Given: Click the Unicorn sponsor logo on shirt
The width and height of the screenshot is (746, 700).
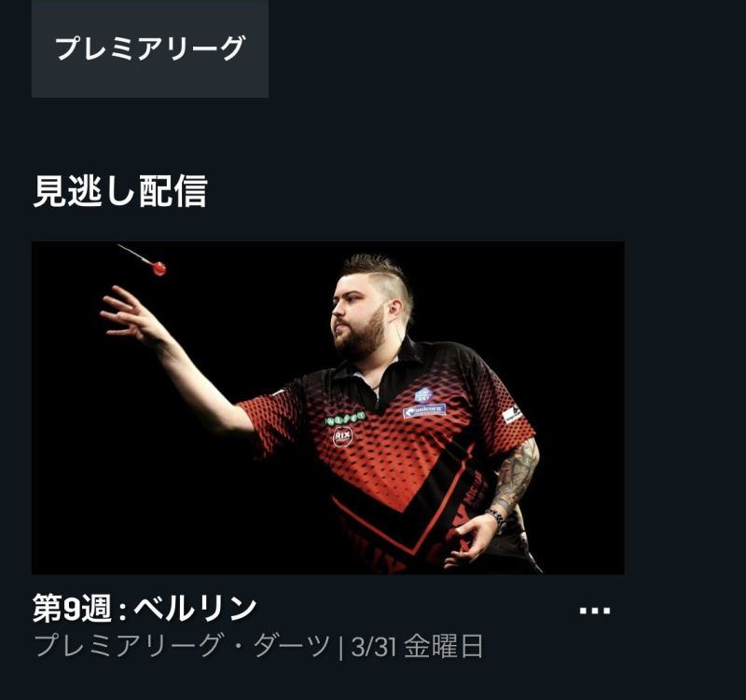Looking at the screenshot, I should pyautogui.click(x=424, y=410).
